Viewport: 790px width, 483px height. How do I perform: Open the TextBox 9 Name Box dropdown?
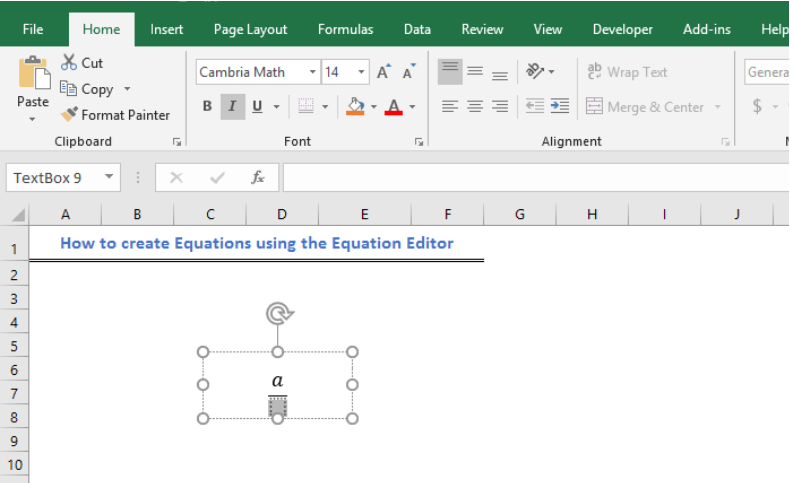(109, 177)
